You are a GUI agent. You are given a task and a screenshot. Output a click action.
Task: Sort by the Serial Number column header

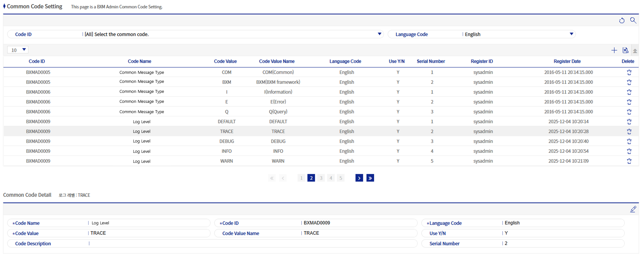[x=431, y=61]
